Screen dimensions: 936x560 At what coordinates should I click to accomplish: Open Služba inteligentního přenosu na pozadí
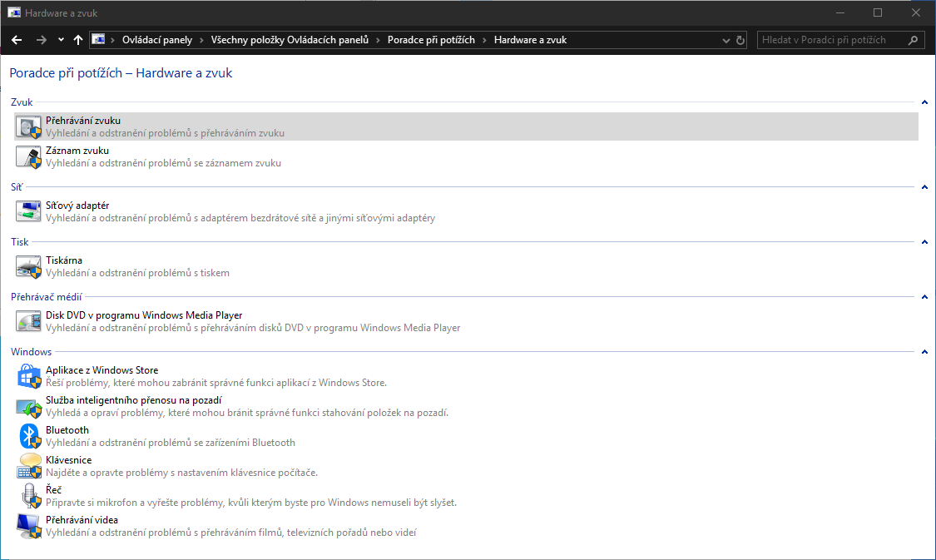click(x=121, y=400)
